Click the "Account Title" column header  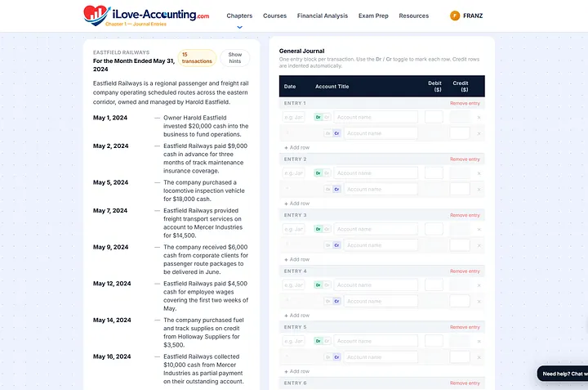pos(332,87)
